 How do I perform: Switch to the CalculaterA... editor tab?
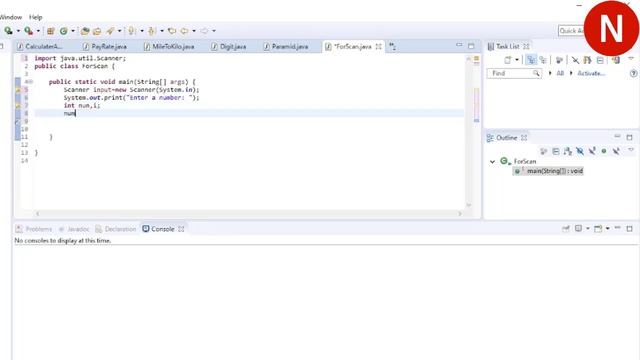(40, 47)
